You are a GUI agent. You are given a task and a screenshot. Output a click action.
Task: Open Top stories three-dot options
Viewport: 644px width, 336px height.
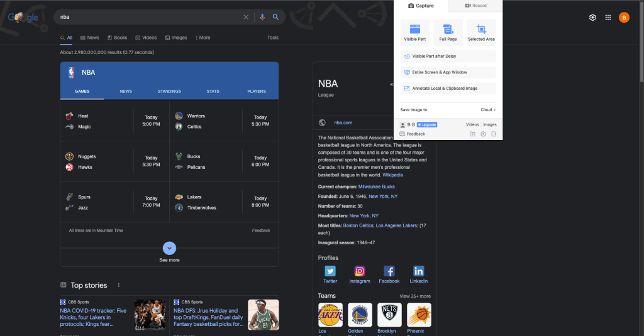(119, 285)
